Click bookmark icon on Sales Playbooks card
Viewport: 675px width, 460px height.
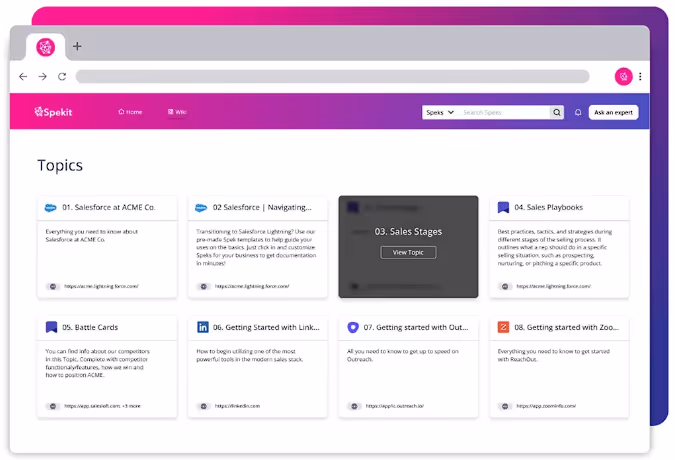coord(503,207)
